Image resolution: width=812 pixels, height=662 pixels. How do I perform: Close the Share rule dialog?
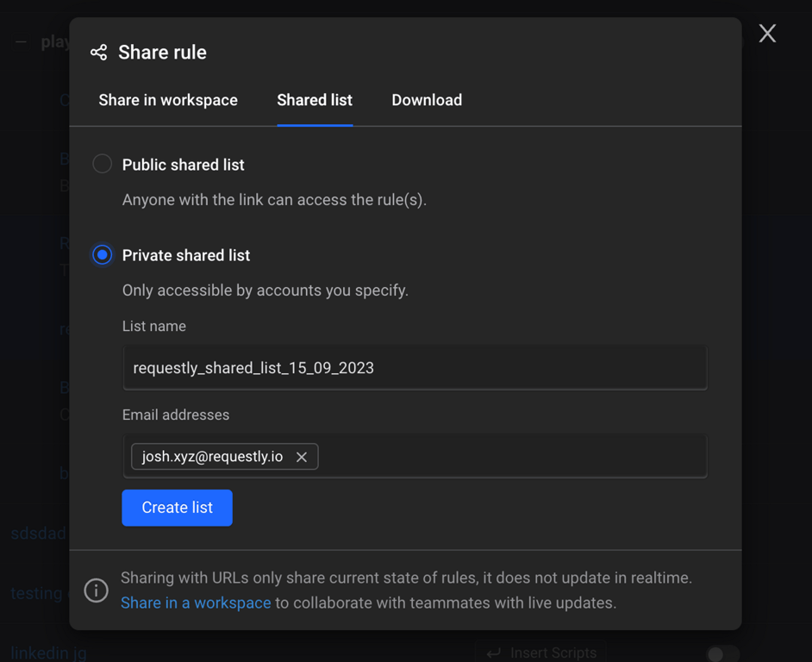[x=767, y=34]
